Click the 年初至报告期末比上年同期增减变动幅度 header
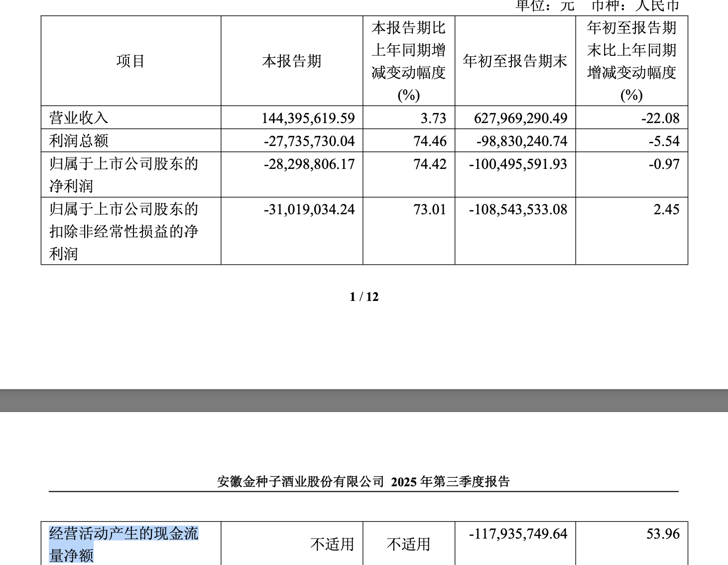Screen dimensions: 728x565 click(631, 61)
